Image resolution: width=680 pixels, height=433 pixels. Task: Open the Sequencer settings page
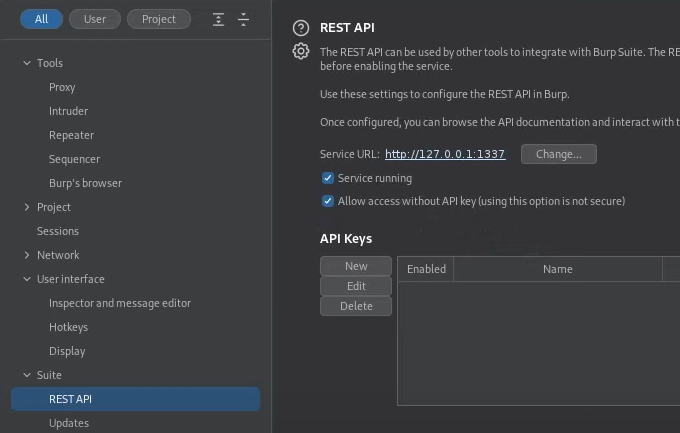click(74, 159)
